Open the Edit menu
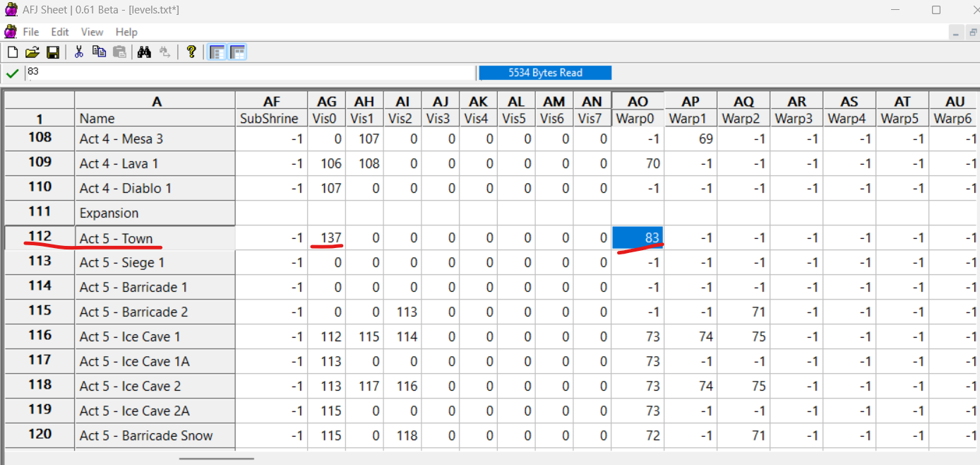 60,32
